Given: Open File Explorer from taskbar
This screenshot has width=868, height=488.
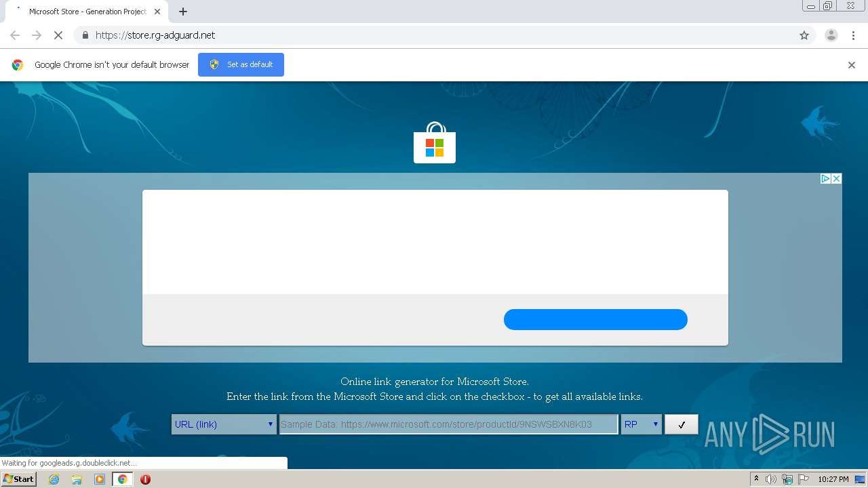Looking at the screenshot, I should point(77,479).
